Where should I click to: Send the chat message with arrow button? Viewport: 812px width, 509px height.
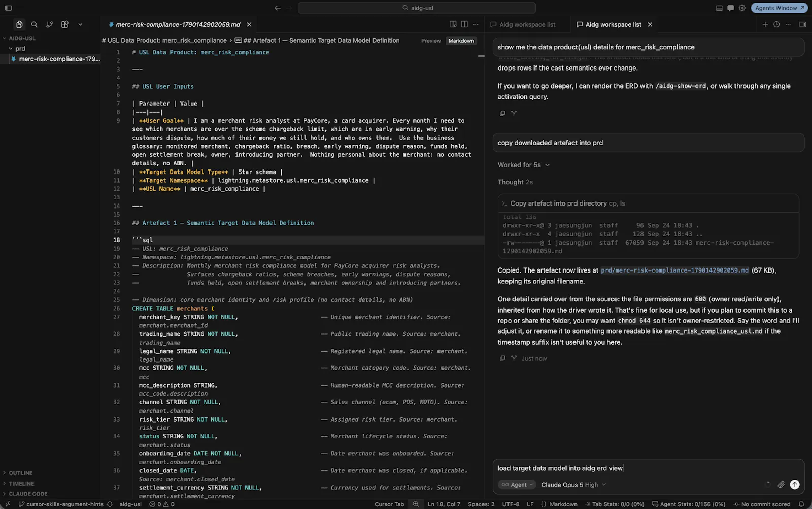tap(795, 485)
